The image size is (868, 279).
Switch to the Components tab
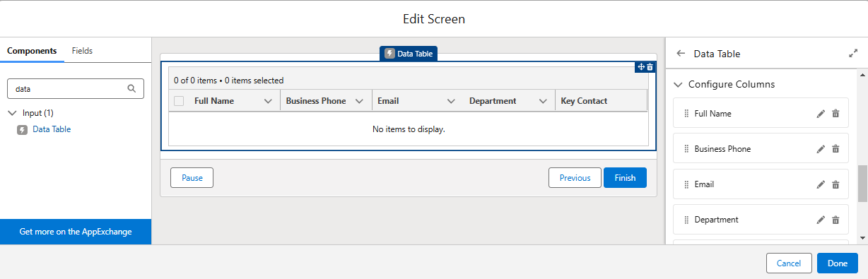(x=32, y=51)
